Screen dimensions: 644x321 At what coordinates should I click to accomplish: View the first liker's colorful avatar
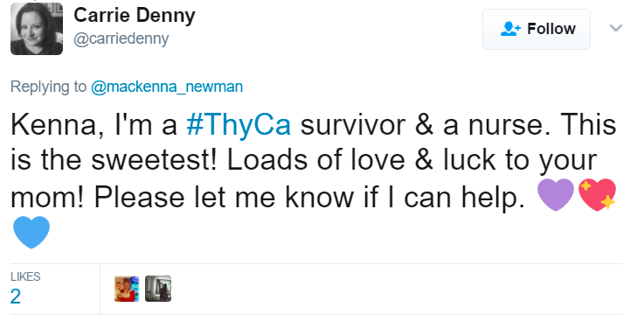coord(127,289)
